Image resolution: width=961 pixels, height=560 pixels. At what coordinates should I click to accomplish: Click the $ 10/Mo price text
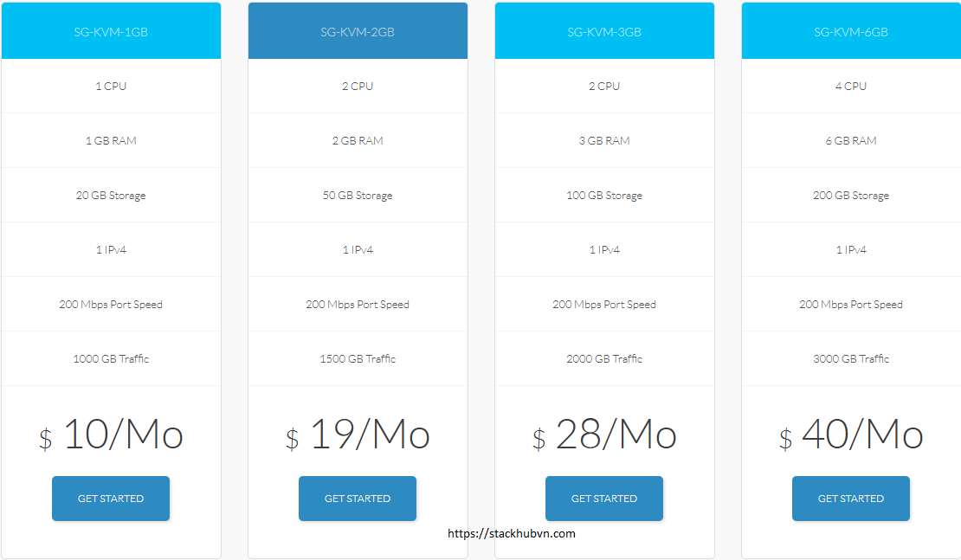pyautogui.click(x=111, y=435)
